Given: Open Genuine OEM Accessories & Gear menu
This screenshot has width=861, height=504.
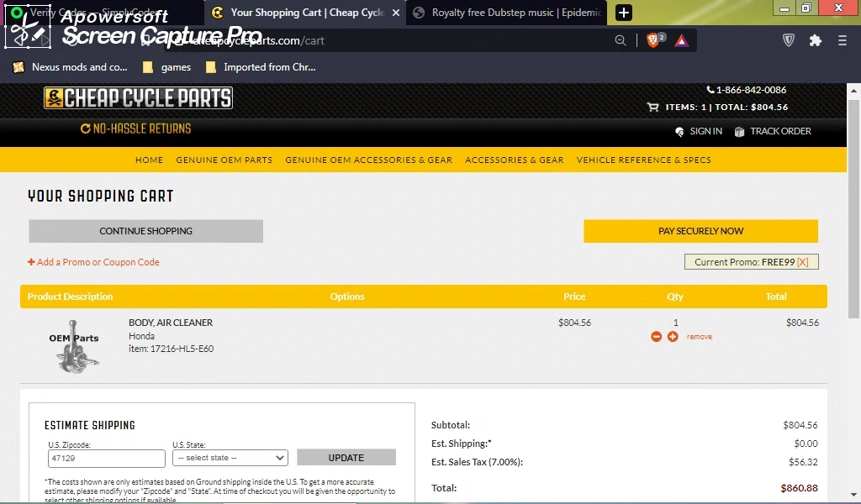Looking at the screenshot, I should coord(369,160).
